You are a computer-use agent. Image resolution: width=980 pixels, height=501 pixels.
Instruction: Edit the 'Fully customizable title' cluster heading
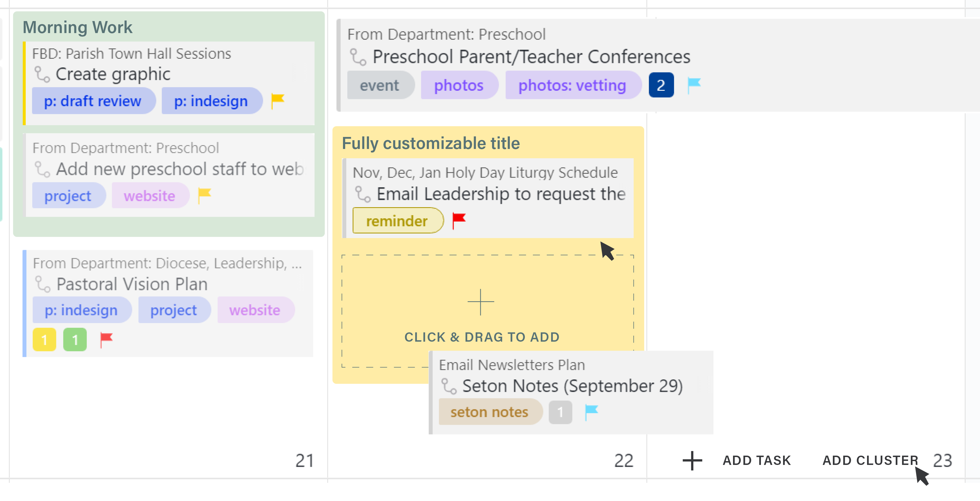pos(431,143)
